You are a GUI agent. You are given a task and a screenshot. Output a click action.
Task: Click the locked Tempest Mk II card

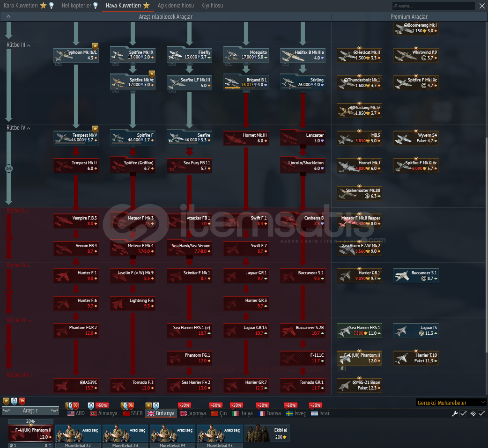pos(76,166)
